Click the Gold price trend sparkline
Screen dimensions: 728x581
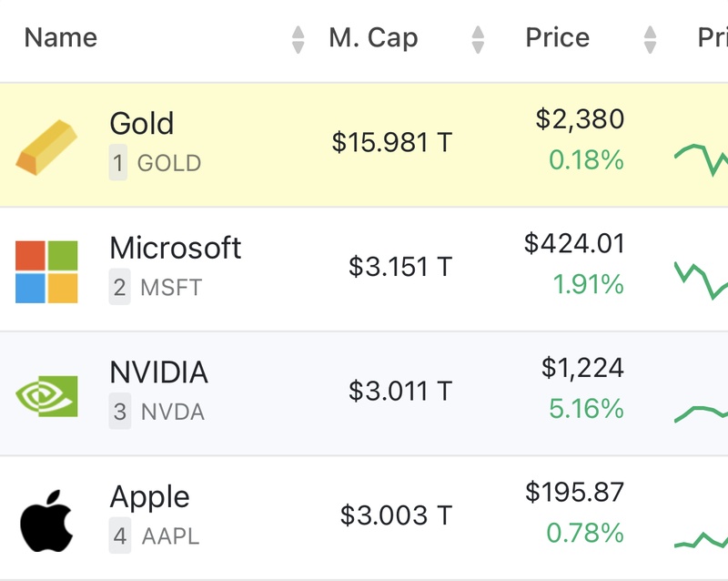click(702, 157)
